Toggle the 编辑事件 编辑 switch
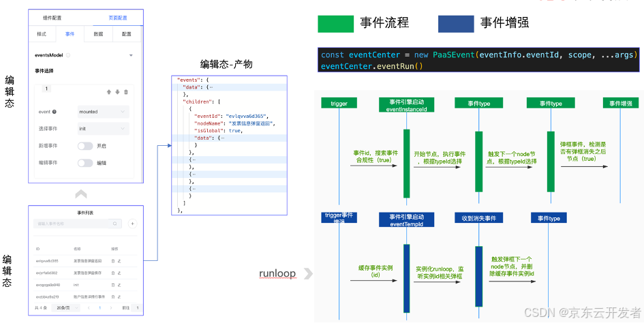The width and height of the screenshot is (644, 323). [x=85, y=163]
